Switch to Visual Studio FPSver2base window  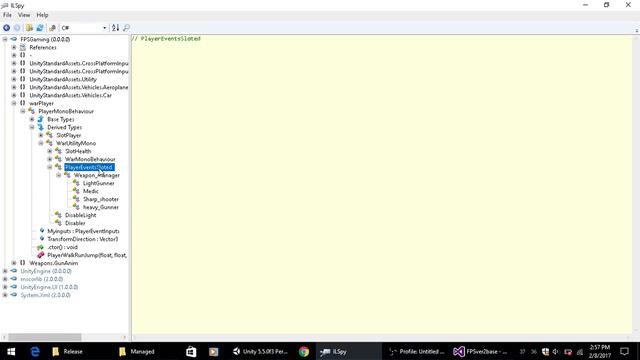[x=480, y=351]
